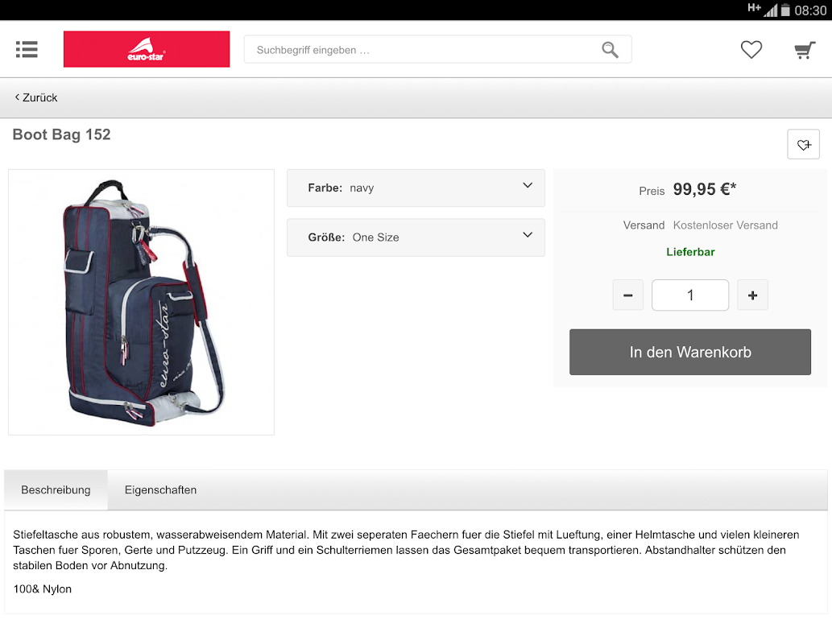Image resolution: width=832 pixels, height=644 pixels.
Task: Increase quantity with plus button
Action: point(752,295)
